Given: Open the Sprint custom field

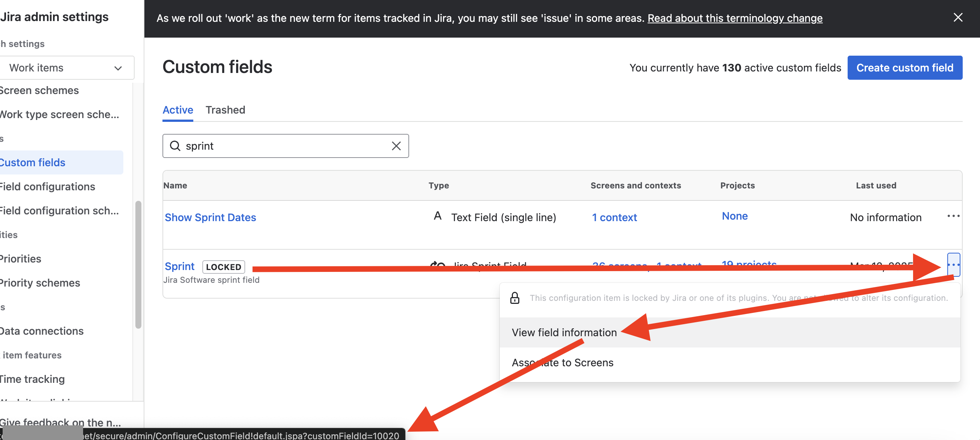Looking at the screenshot, I should [x=179, y=266].
